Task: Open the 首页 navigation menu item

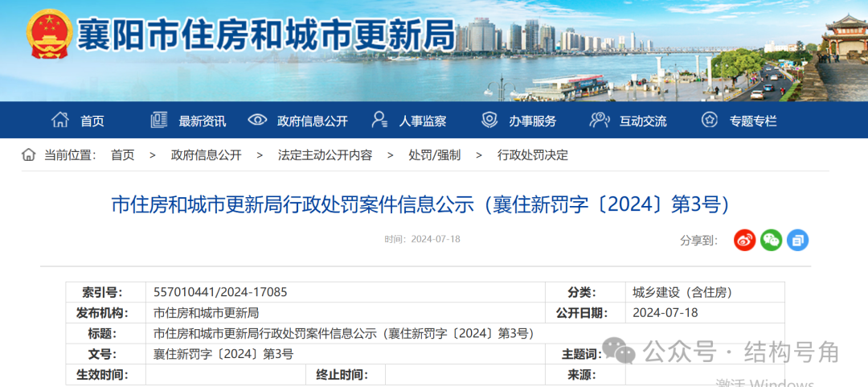Action: [x=92, y=121]
